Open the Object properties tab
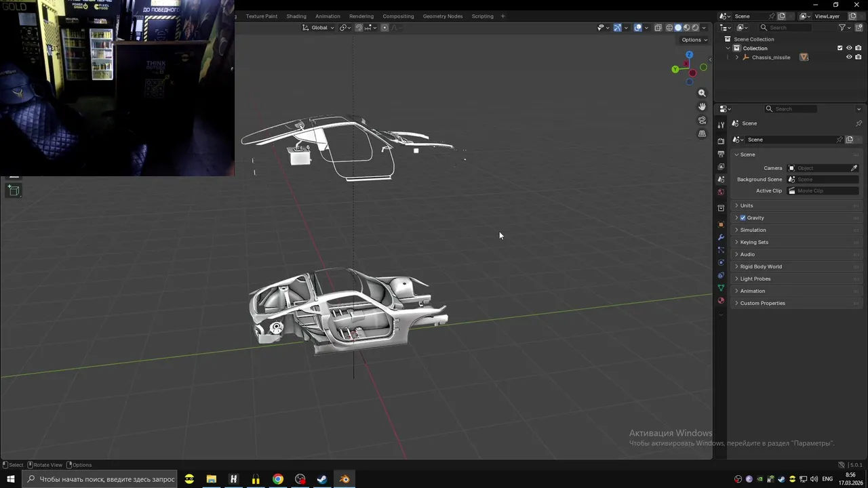The width and height of the screenshot is (868, 488). [721, 224]
